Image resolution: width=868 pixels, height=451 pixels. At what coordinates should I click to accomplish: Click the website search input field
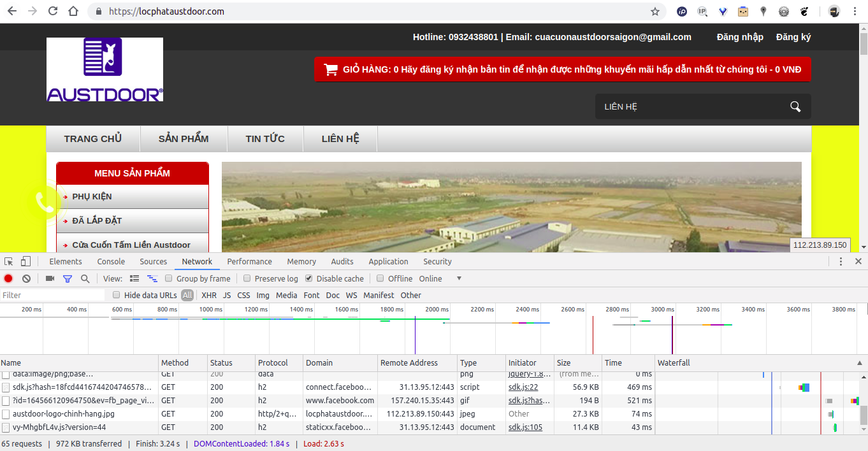click(691, 106)
